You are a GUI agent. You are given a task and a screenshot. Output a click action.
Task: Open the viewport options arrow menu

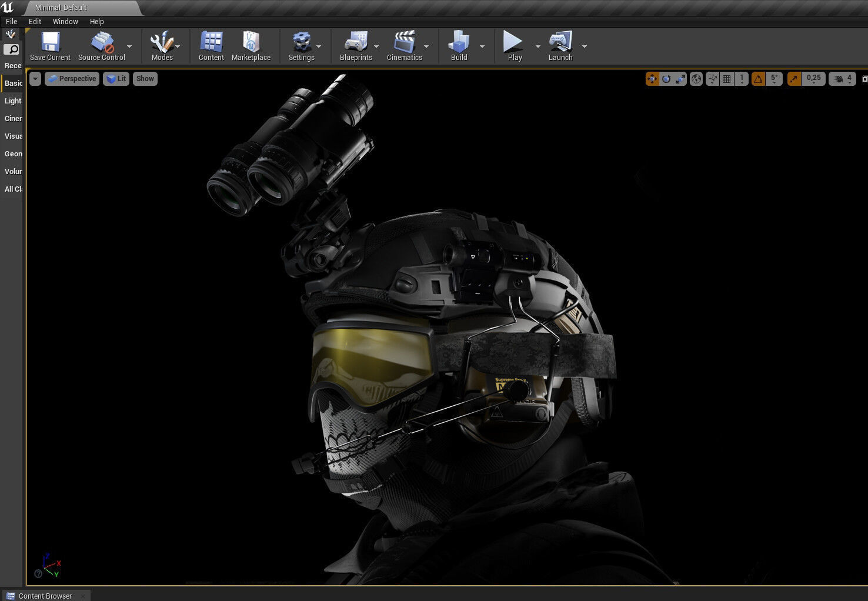pyautogui.click(x=35, y=79)
